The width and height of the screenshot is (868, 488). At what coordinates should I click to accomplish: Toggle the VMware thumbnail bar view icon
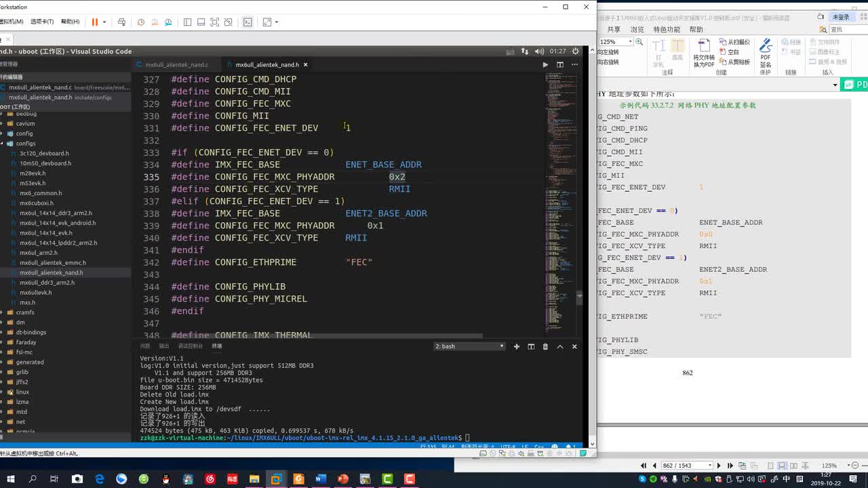click(x=201, y=22)
